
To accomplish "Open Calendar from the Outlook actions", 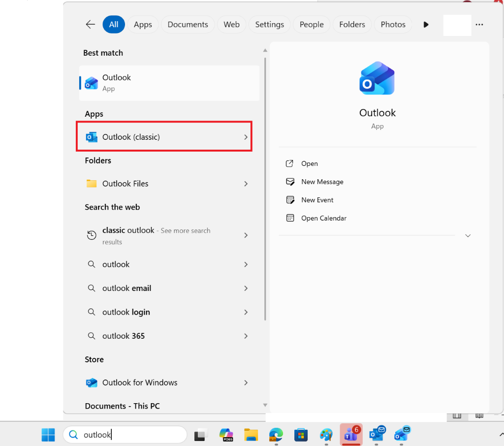I will [323, 218].
